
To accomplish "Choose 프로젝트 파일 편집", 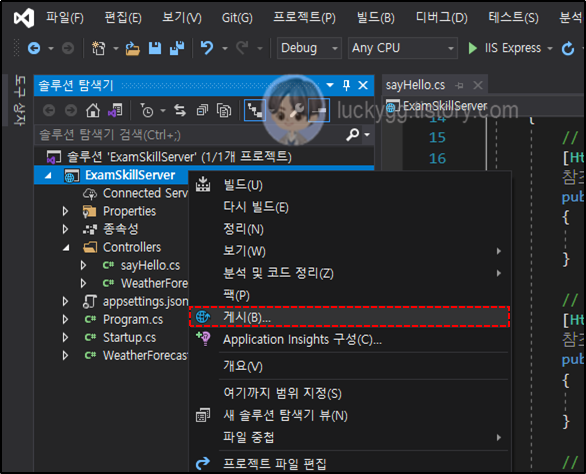I will click(349, 464).
